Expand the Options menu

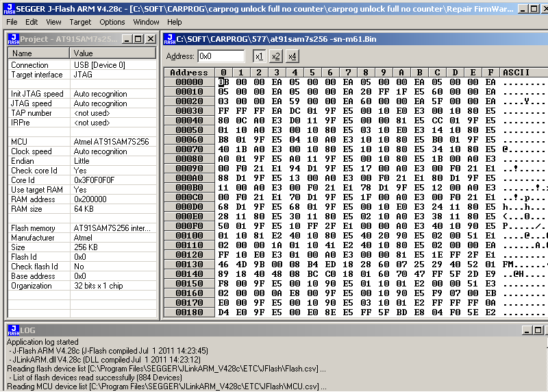(112, 22)
